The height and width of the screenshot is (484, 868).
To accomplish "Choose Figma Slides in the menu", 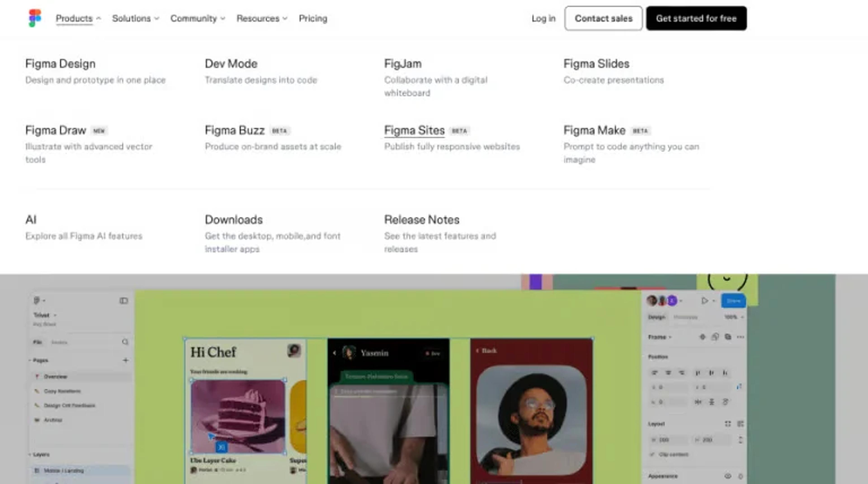I will (x=597, y=64).
